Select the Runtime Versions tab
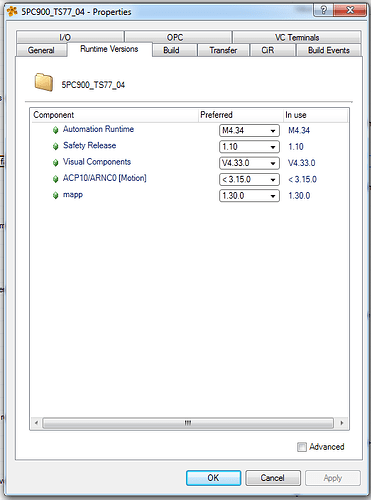Viewport: 371px width, 500px height. (109, 49)
